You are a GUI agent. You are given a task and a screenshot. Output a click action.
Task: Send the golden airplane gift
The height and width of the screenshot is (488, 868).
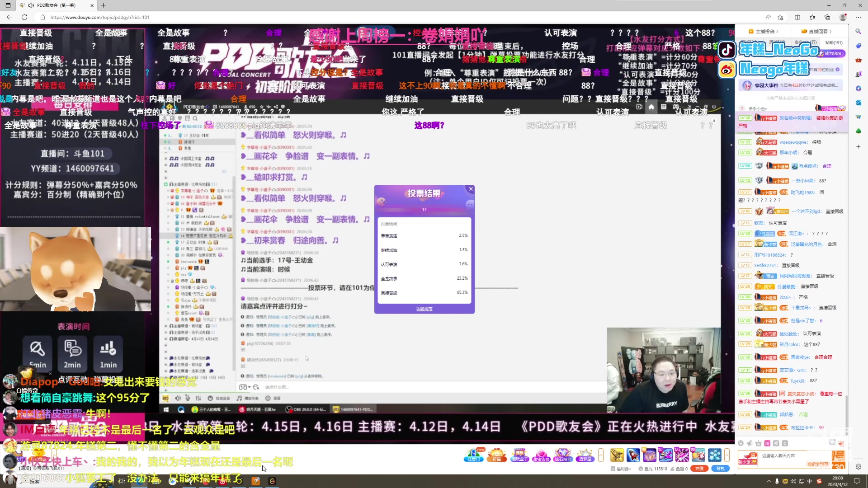[x=617, y=455]
